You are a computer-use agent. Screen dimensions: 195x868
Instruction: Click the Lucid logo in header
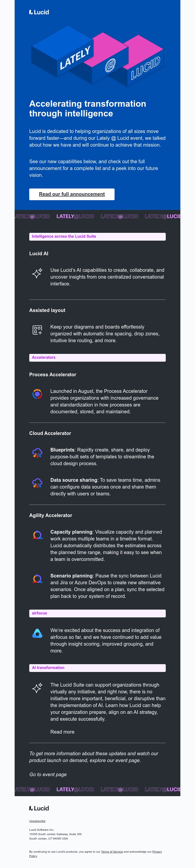click(39, 12)
